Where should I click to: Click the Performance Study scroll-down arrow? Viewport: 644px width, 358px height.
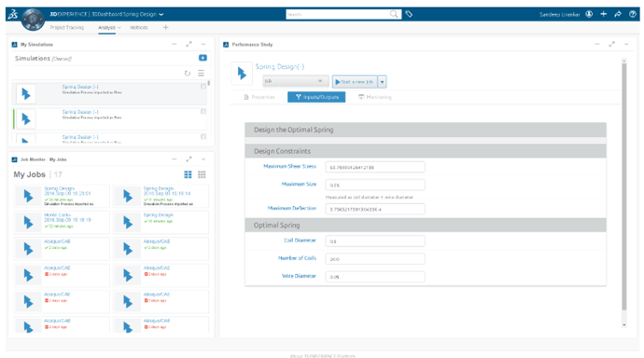[x=624, y=324]
